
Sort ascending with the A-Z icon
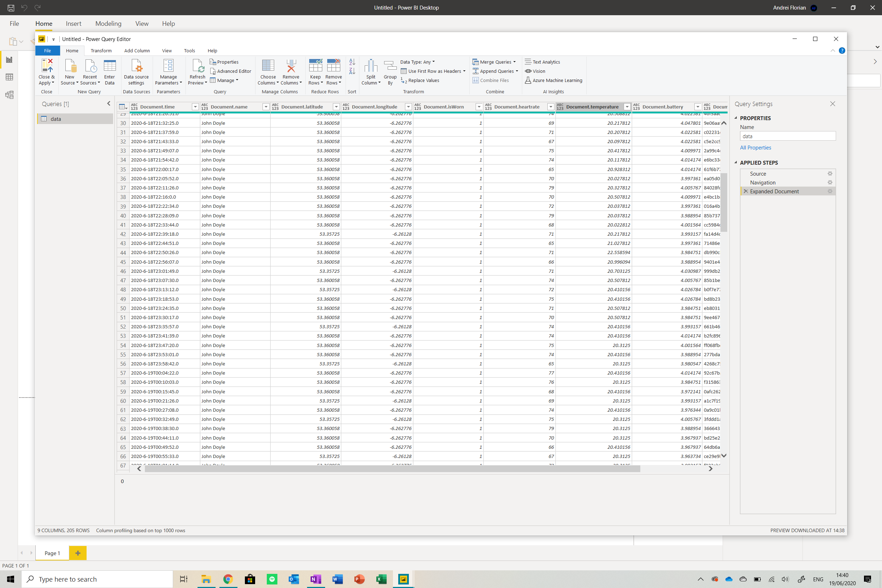(x=352, y=62)
